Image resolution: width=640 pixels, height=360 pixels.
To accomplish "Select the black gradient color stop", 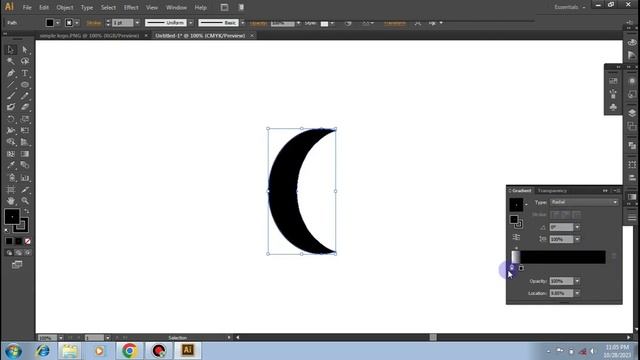I will pos(521,268).
